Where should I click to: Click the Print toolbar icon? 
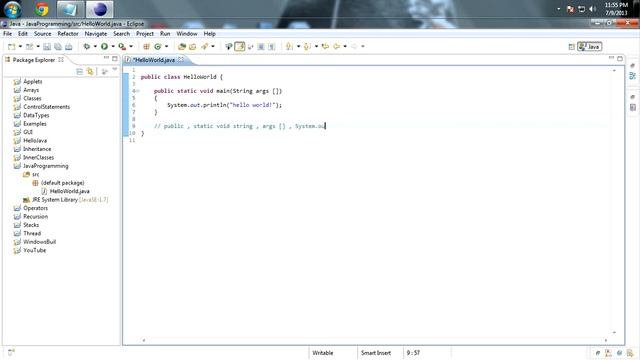[69, 47]
